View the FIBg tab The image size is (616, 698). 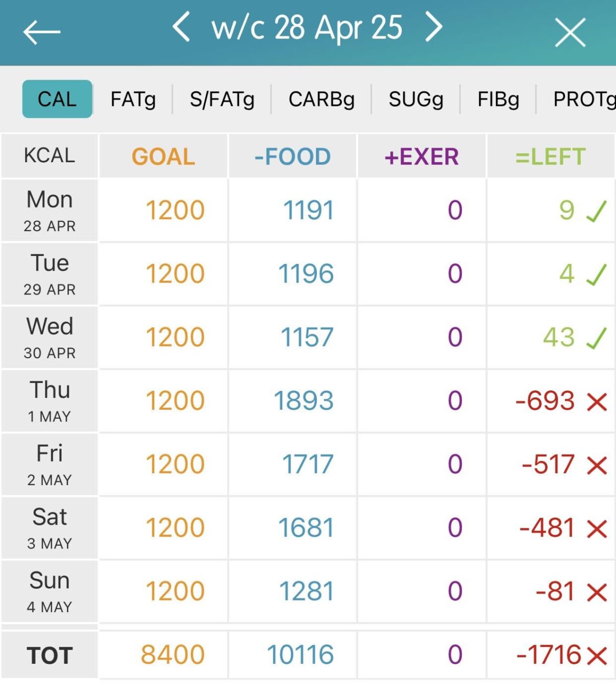498,99
